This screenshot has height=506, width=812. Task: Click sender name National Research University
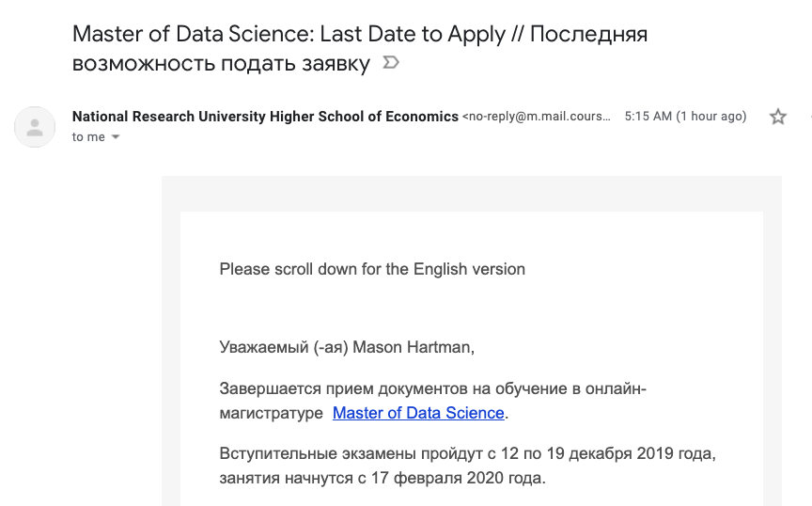[x=265, y=117]
